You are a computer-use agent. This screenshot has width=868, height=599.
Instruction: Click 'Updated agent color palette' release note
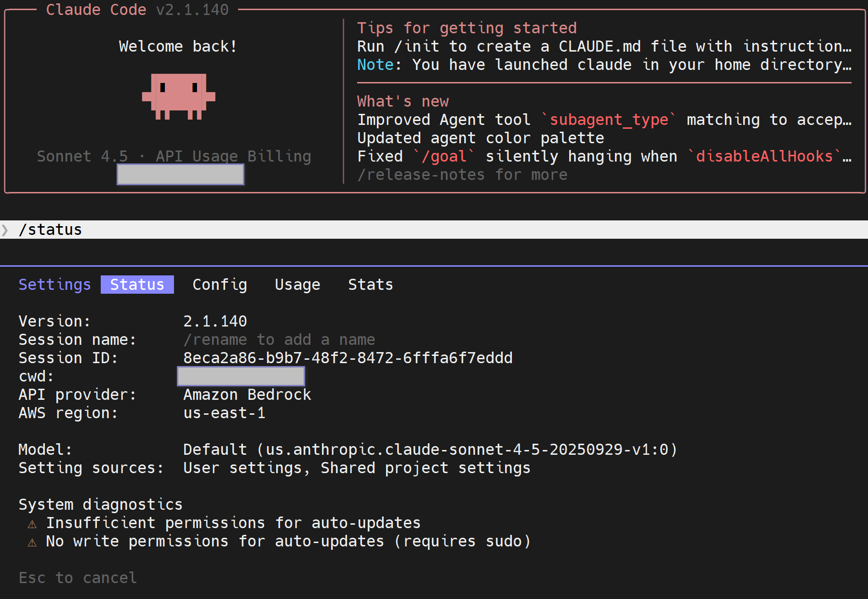[x=481, y=138]
